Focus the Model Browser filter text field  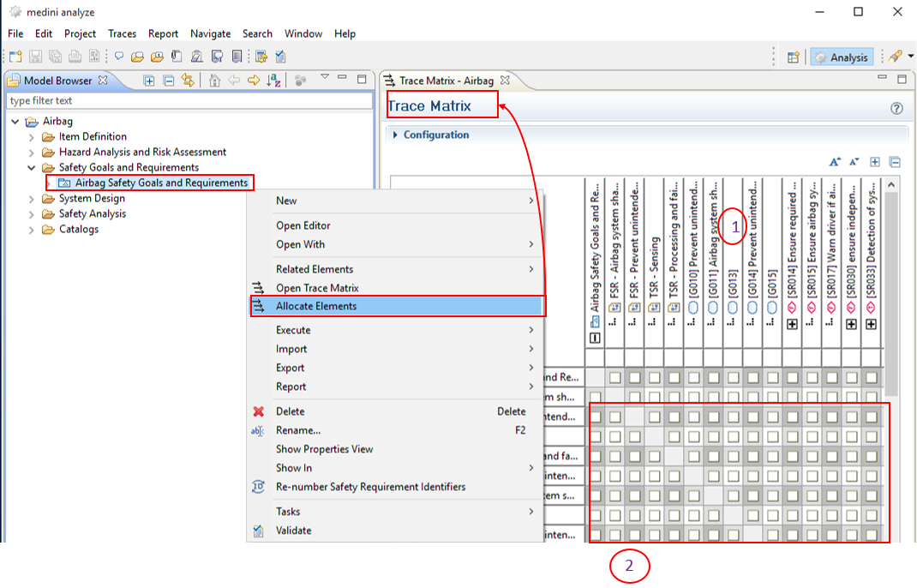(189, 100)
